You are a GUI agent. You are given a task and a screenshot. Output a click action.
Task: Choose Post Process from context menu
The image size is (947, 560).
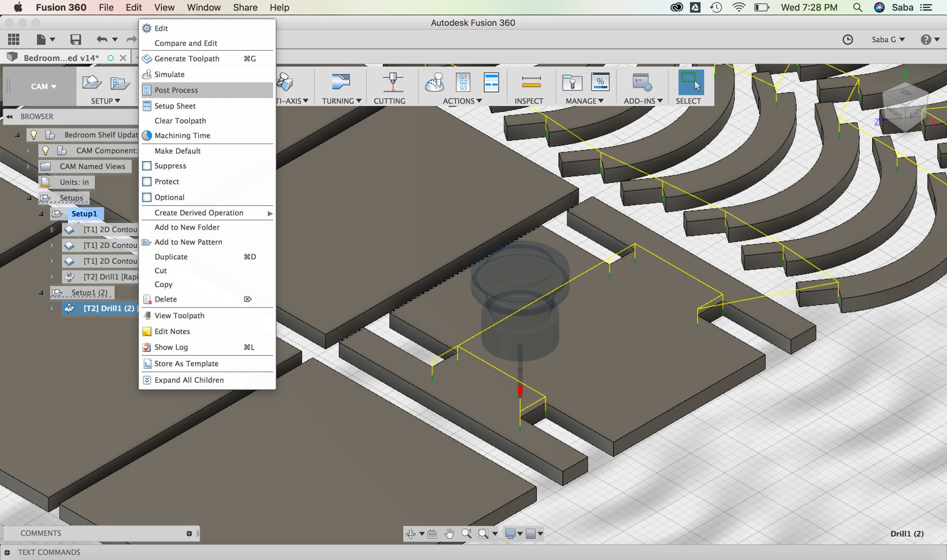coord(176,90)
